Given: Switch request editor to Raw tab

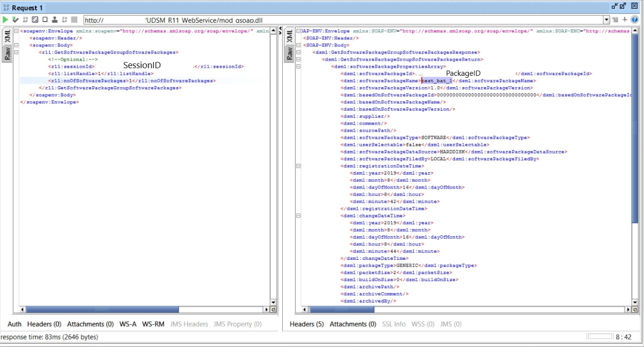Looking at the screenshot, I should [7, 53].
